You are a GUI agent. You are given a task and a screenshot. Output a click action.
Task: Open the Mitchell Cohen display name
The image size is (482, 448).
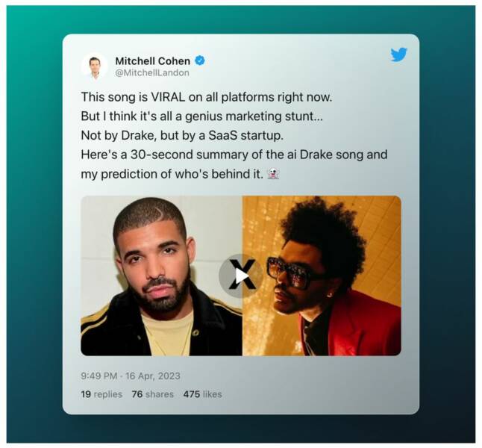(x=152, y=61)
